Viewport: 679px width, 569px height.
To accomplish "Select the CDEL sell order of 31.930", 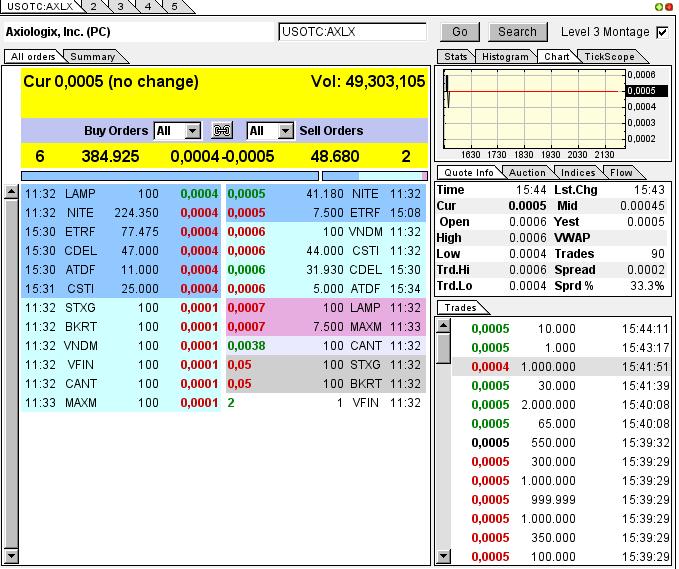I will click(326, 270).
